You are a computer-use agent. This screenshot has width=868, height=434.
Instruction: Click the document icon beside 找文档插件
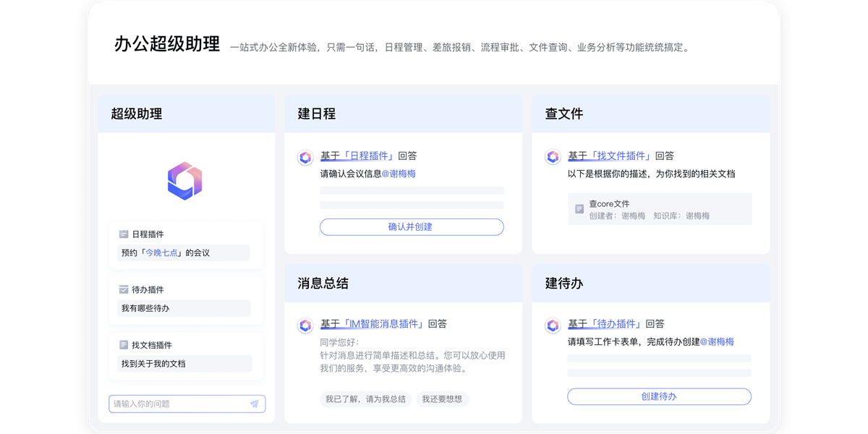124,345
